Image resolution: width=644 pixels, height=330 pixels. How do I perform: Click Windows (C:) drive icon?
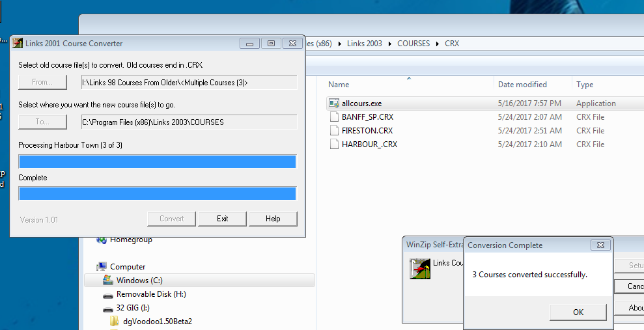(108, 280)
